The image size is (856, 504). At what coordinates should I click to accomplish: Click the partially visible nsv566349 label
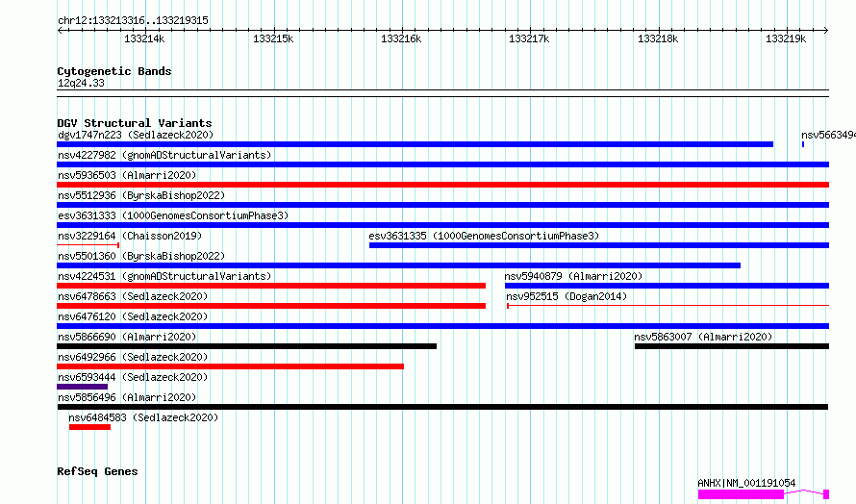(828, 135)
